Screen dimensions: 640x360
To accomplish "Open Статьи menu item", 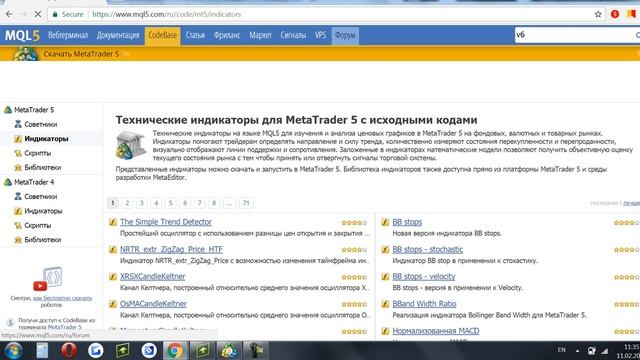I will (195, 36).
